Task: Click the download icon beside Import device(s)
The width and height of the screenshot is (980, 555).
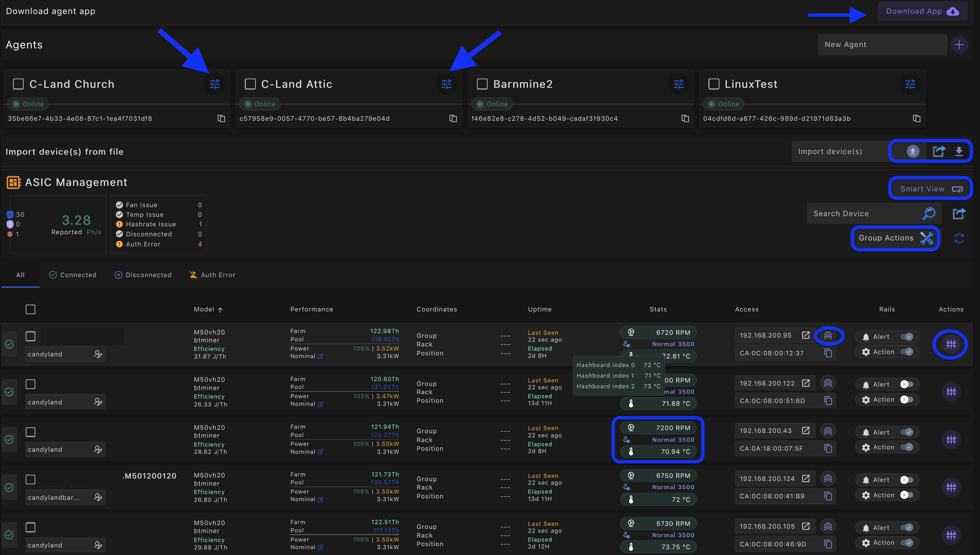Action: click(960, 151)
